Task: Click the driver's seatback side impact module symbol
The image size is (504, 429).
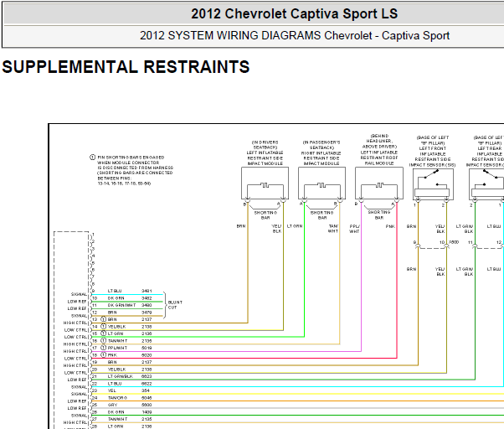Action: click(265, 183)
